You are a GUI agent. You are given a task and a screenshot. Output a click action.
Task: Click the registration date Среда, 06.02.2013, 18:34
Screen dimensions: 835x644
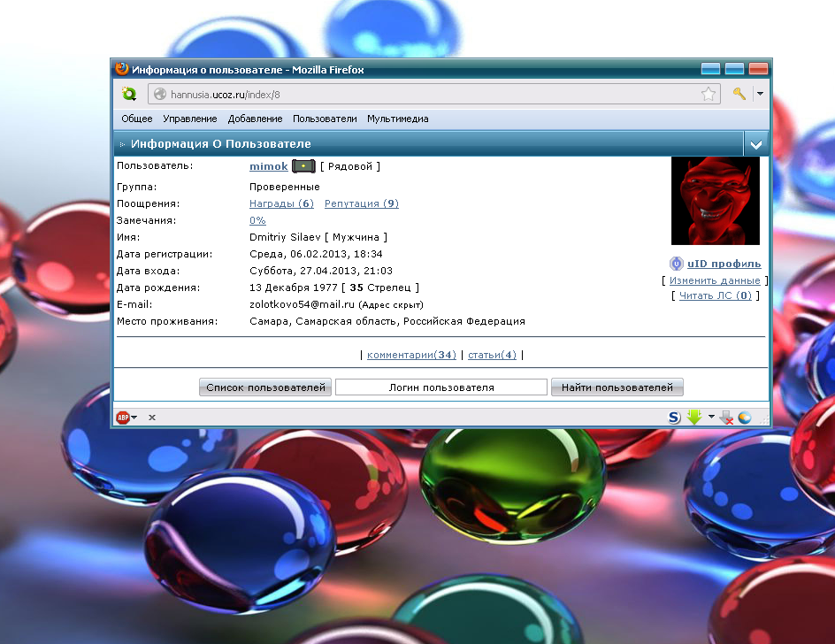coord(316,254)
